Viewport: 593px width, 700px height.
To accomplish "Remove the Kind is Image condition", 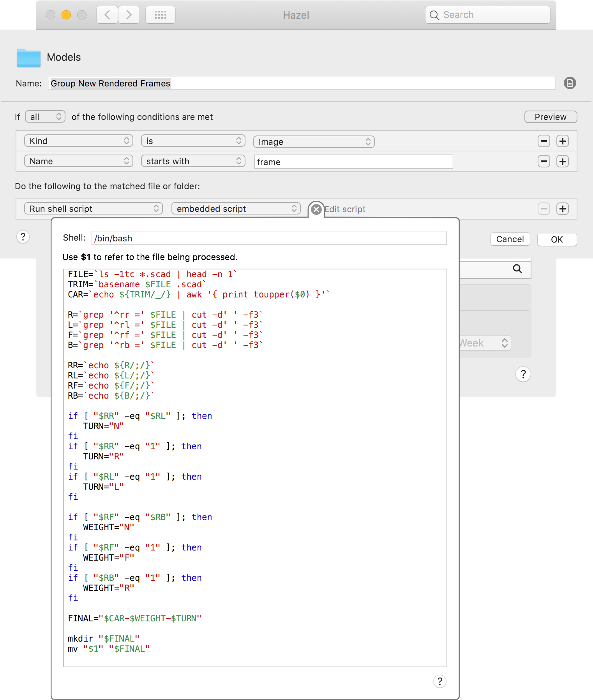I will point(544,141).
